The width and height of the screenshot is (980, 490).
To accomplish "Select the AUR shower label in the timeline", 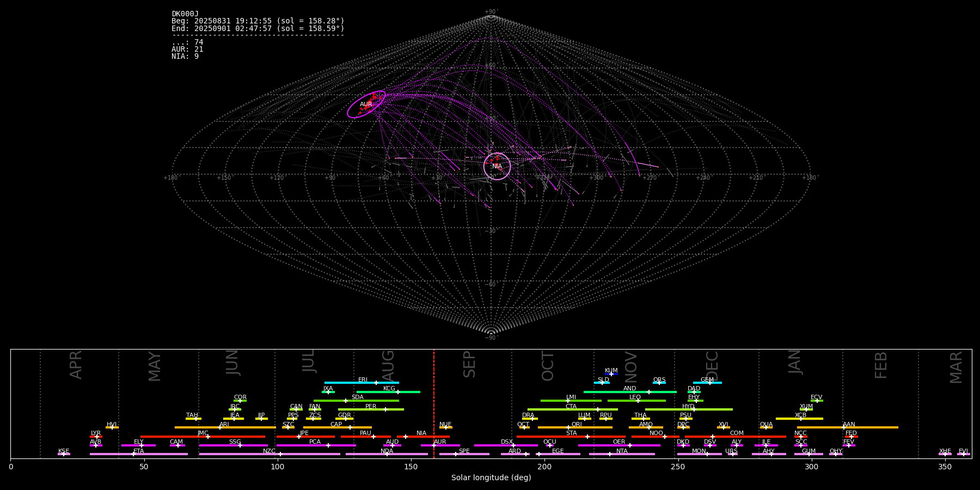I will (x=440, y=442).
